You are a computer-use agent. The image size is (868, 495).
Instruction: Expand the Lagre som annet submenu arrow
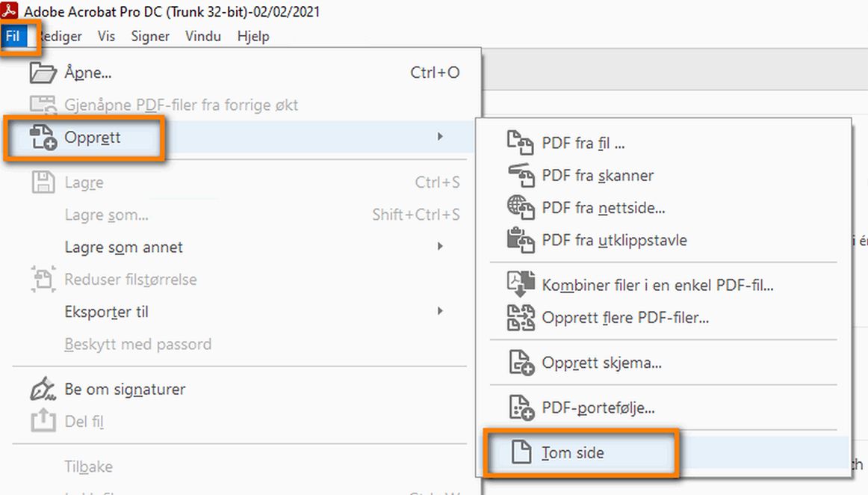[440, 247]
